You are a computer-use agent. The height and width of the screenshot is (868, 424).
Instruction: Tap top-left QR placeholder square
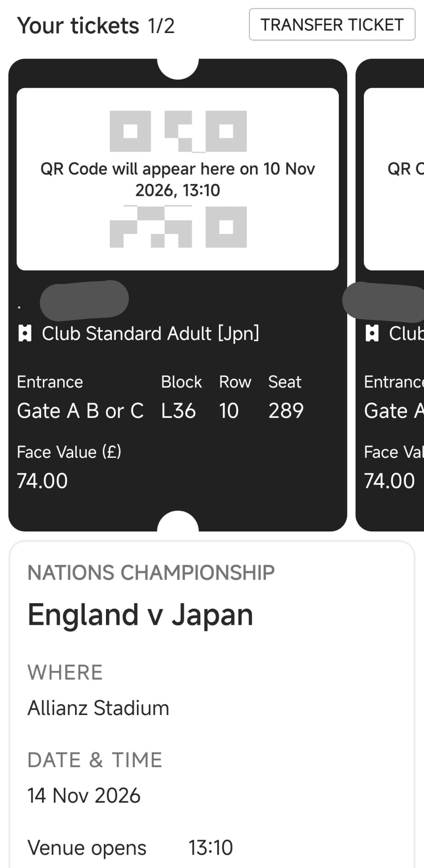[x=130, y=131]
